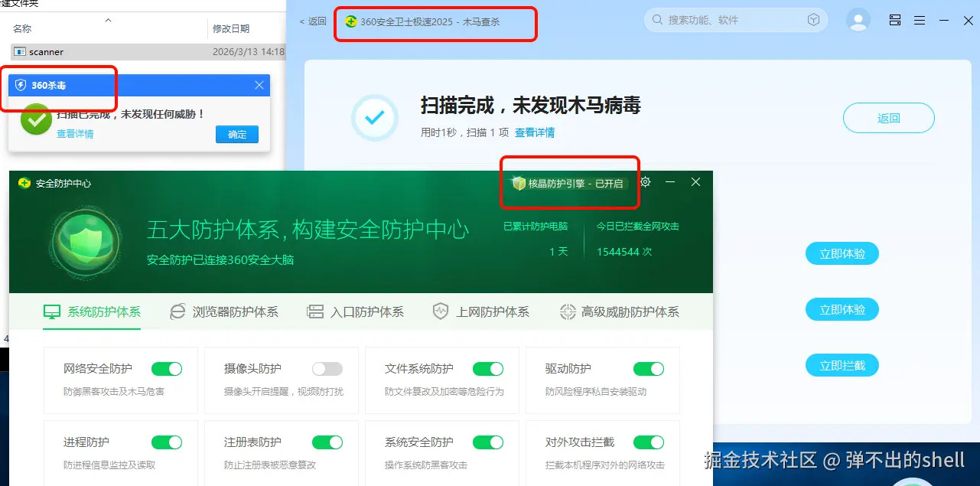Close the 360杀毒 popup

pos(259,85)
